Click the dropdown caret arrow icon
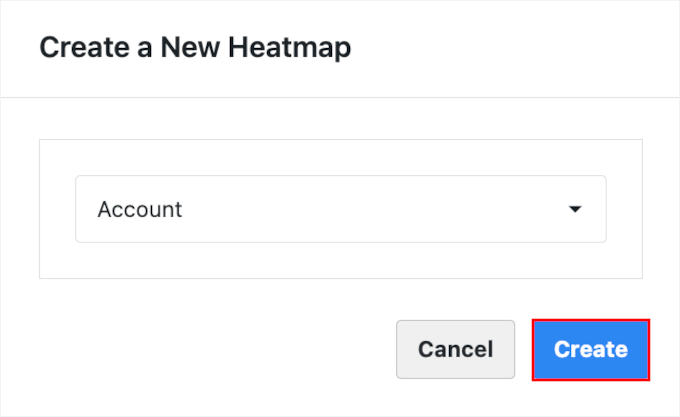This screenshot has height=417, width=680. pyautogui.click(x=574, y=210)
